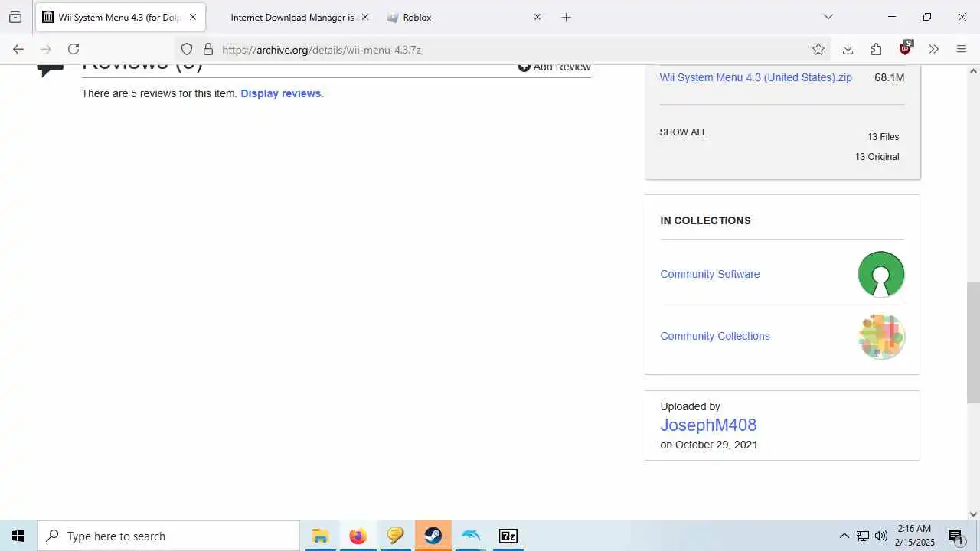
Task: Click the taskbar search box
Action: pyautogui.click(x=168, y=536)
